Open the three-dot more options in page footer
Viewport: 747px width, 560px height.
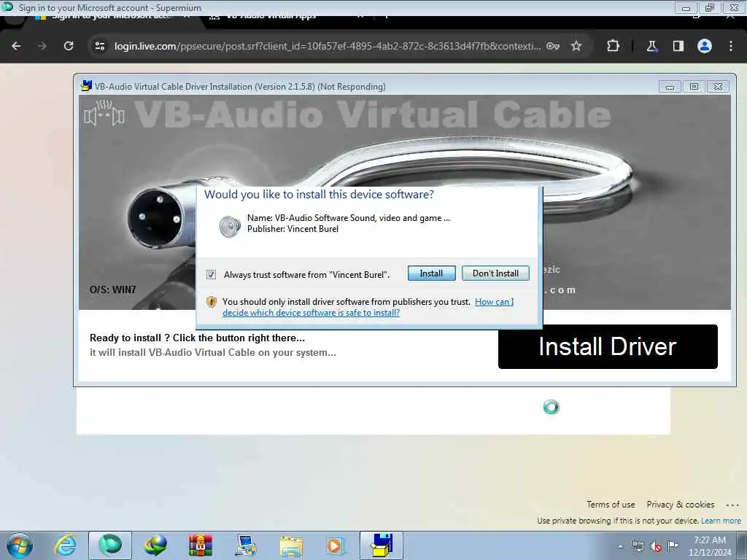click(x=732, y=505)
